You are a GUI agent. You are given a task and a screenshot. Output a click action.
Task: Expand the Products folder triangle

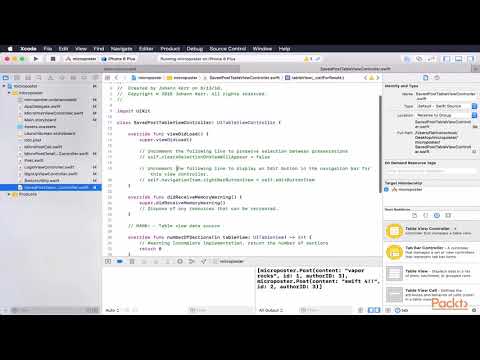(x=9, y=194)
